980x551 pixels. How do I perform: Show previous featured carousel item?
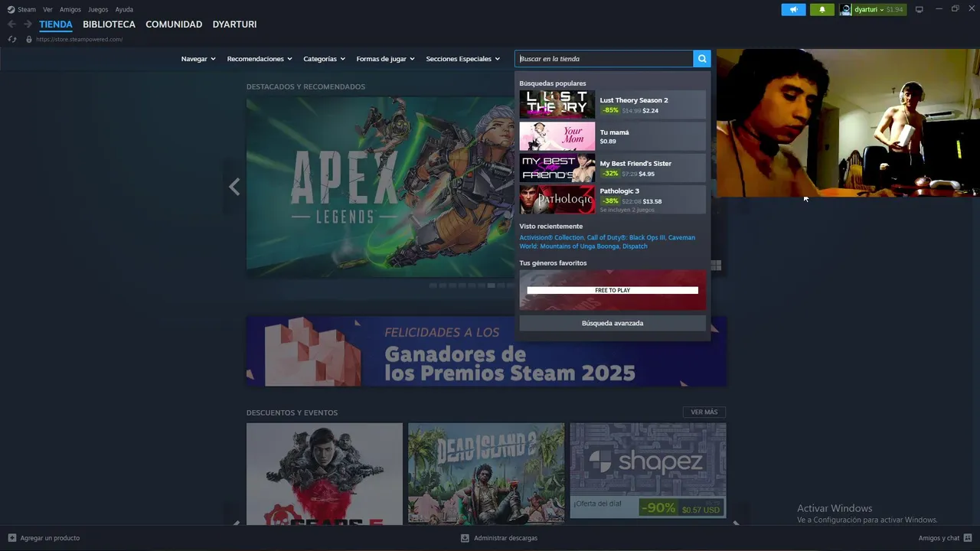(x=234, y=187)
